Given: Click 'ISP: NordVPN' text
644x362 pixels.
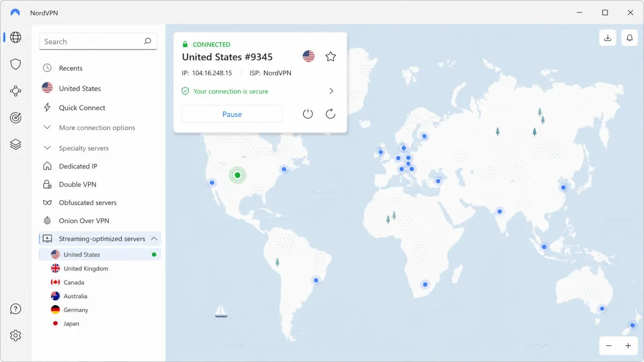Looking at the screenshot, I should pyautogui.click(x=270, y=73).
